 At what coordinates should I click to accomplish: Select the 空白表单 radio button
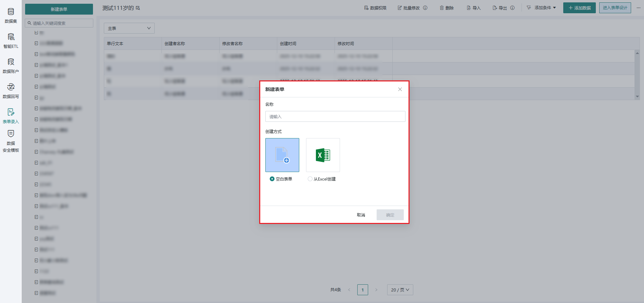point(272,179)
